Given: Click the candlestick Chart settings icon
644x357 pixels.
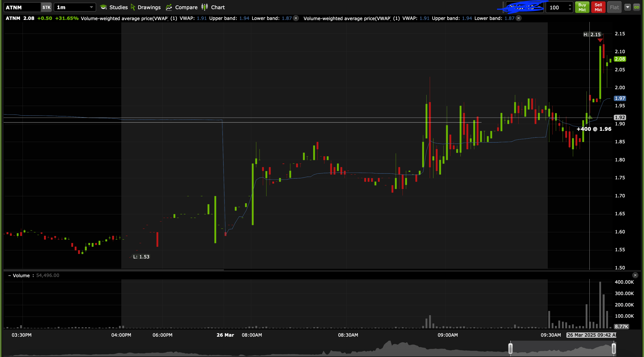Looking at the screenshot, I should 205,7.
